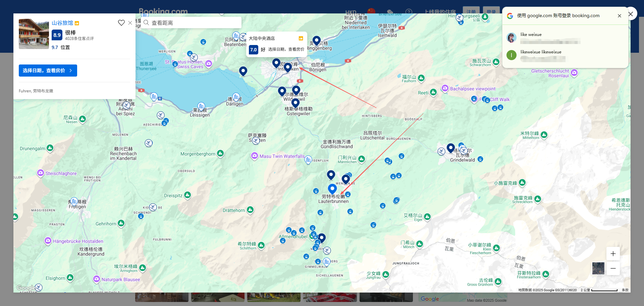Open the 山谷旅馆 hotel name link
Image resolution: width=644 pixels, height=306 pixels.
coord(62,23)
